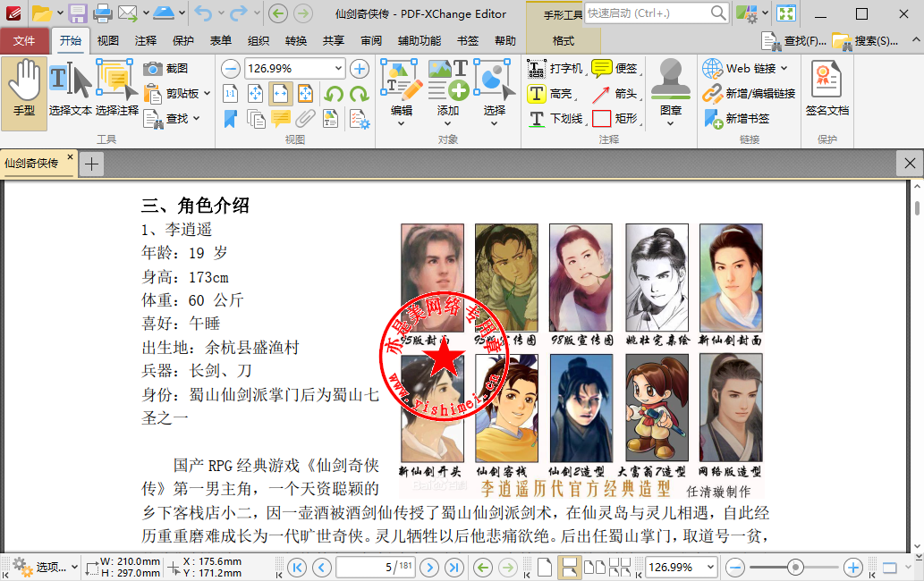
Task: Click the Find (查找(F)) button at top right
Action: (x=793, y=40)
